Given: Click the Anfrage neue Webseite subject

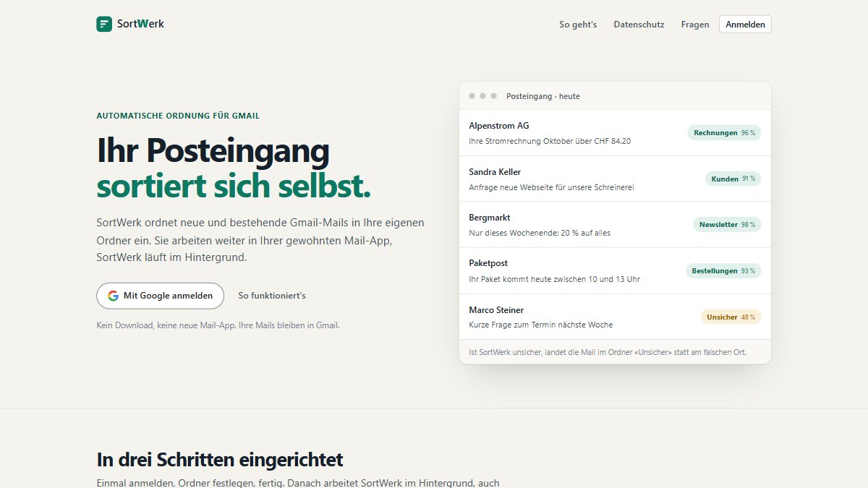Looking at the screenshot, I should coord(551,187).
